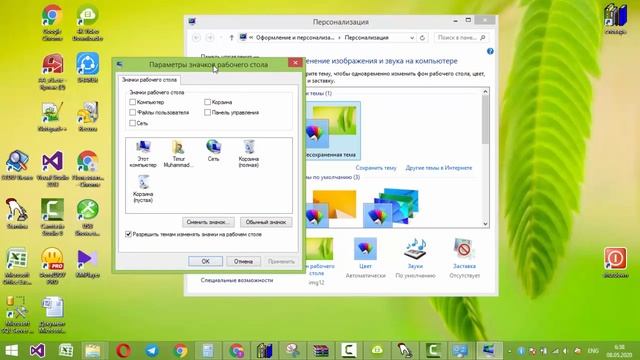Image resolution: width=640 pixels, height=360 pixels.
Task: Select the red power button desktop icon
Action: coord(616,262)
